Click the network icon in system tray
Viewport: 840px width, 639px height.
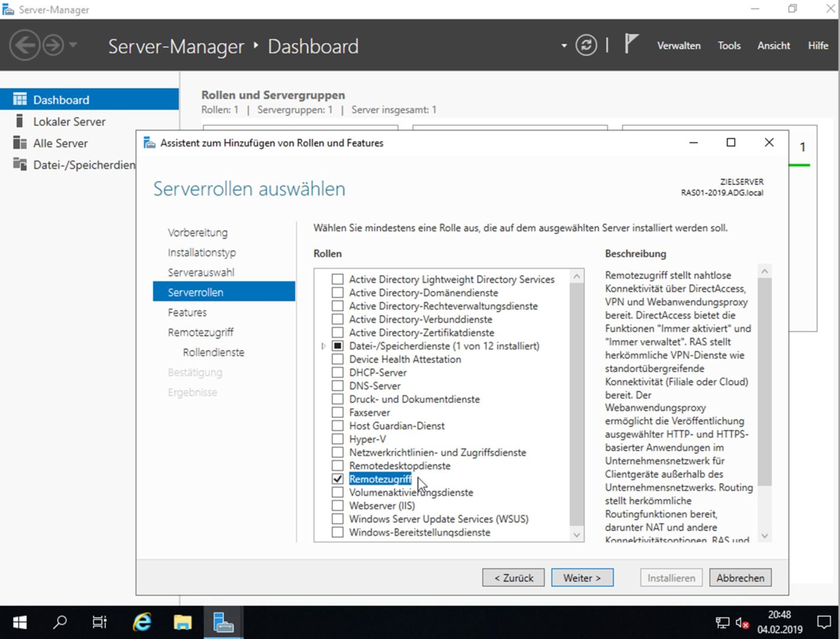point(722,622)
